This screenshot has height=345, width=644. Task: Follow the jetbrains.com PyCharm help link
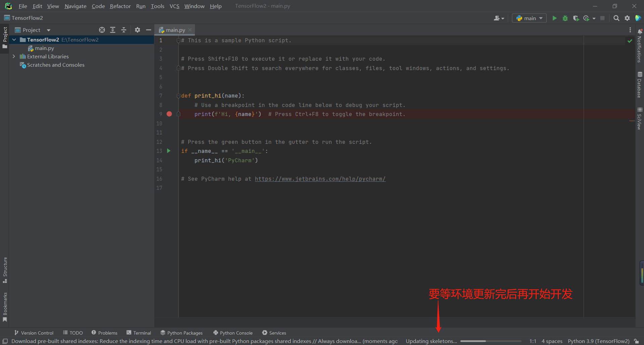(320, 179)
